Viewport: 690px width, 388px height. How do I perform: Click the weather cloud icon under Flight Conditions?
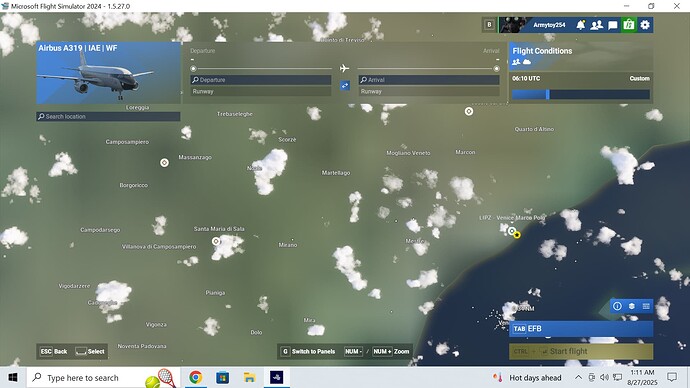(527, 62)
